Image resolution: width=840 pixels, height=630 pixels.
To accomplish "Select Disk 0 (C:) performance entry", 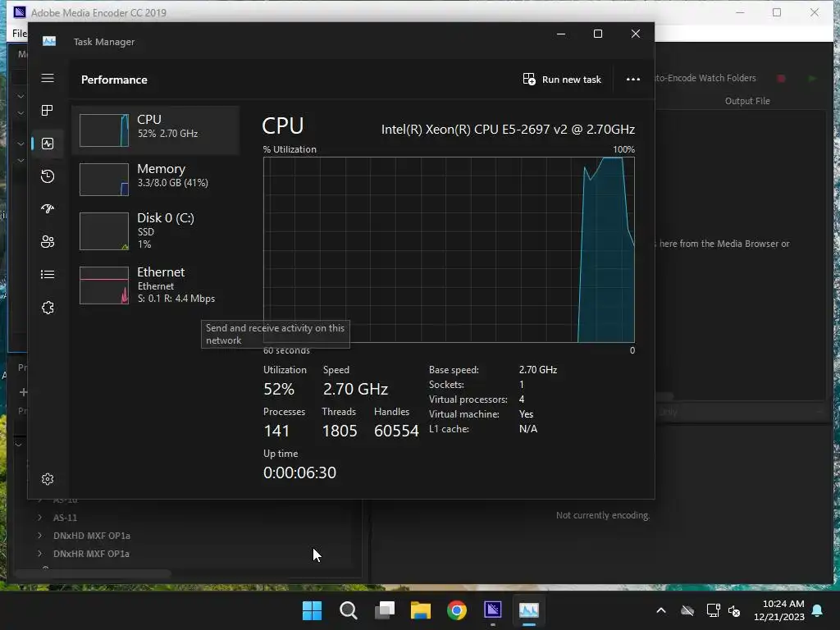I will tap(155, 231).
